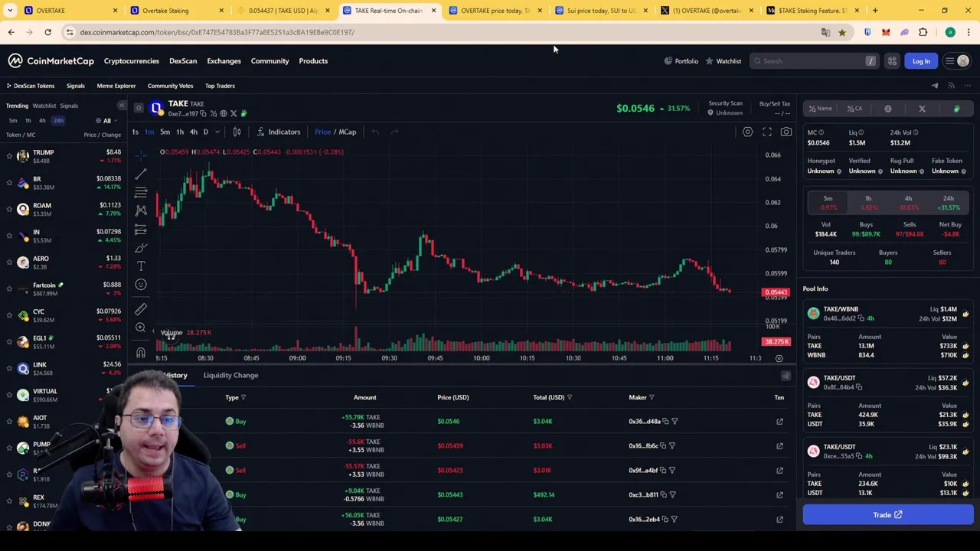The width and height of the screenshot is (980, 551).
Task: Copy the TAKE contract address
Action: point(203,114)
